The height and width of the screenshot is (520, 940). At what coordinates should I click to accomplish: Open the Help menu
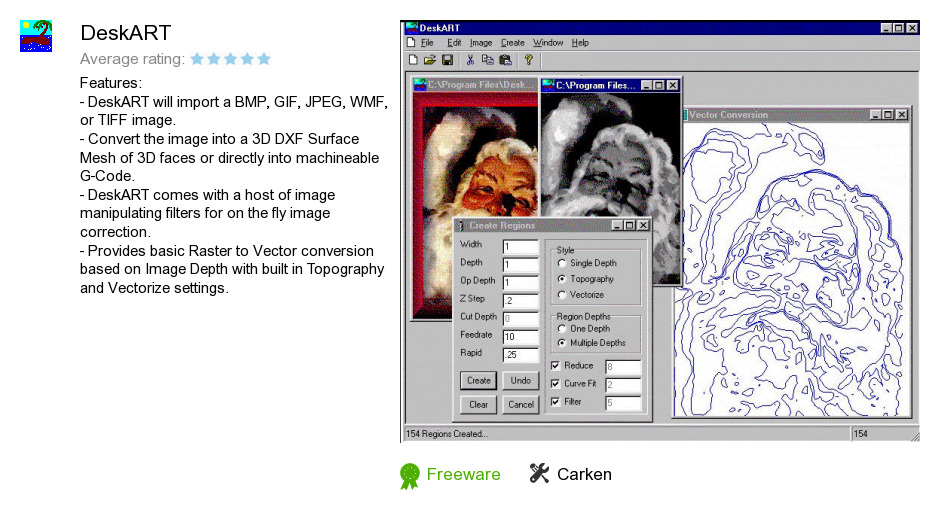pos(580,43)
